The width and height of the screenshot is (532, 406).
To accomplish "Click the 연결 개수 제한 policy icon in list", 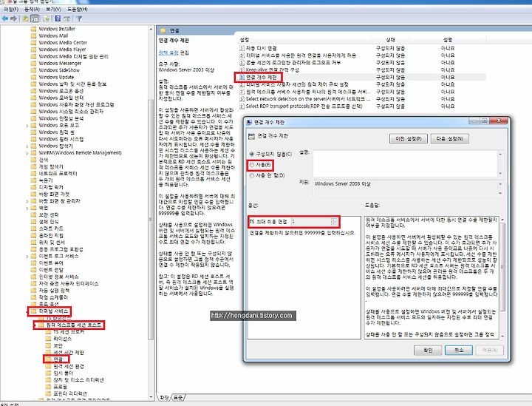I will pos(242,77).
